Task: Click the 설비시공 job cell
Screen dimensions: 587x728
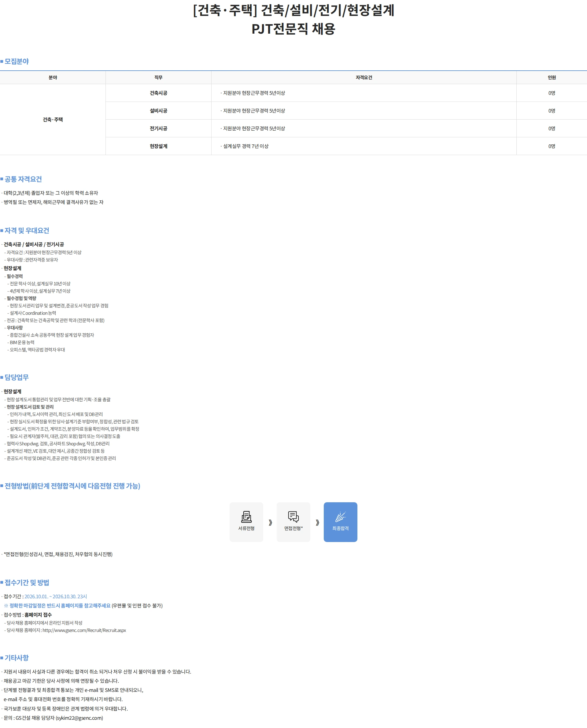Action: 159,111
